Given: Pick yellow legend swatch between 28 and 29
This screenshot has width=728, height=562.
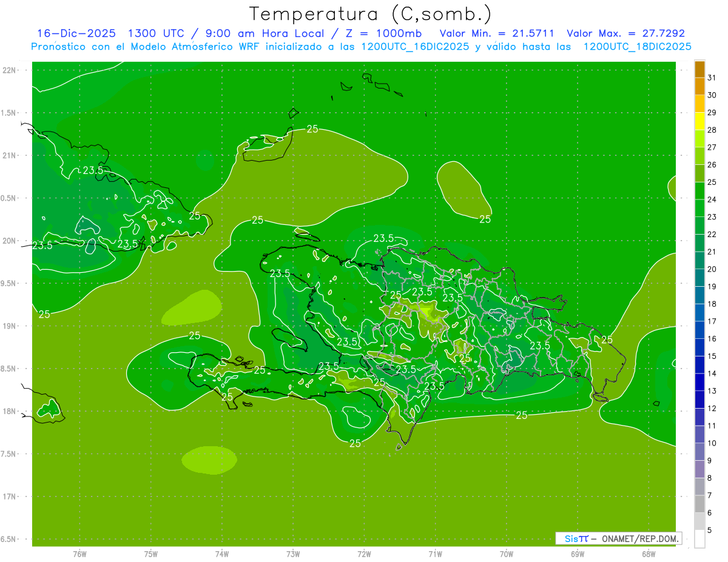Looking at the screenshot, I should coord(699,121).
